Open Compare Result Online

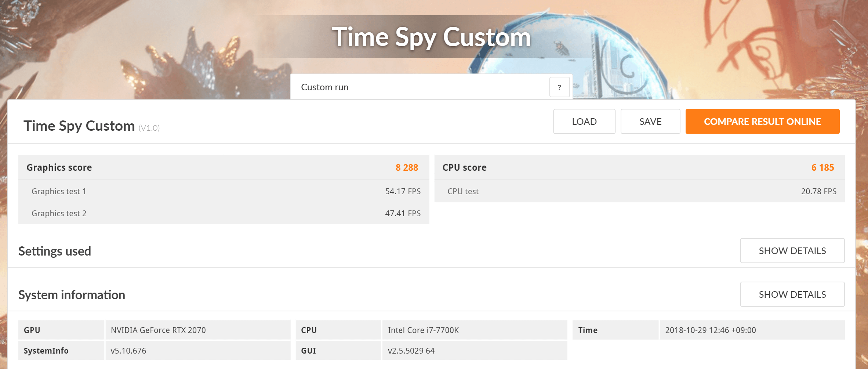click(x=762, y=122)
